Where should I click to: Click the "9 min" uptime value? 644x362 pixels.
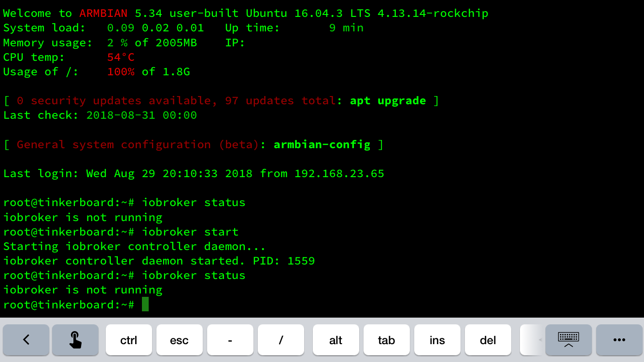tap(346, 28)
